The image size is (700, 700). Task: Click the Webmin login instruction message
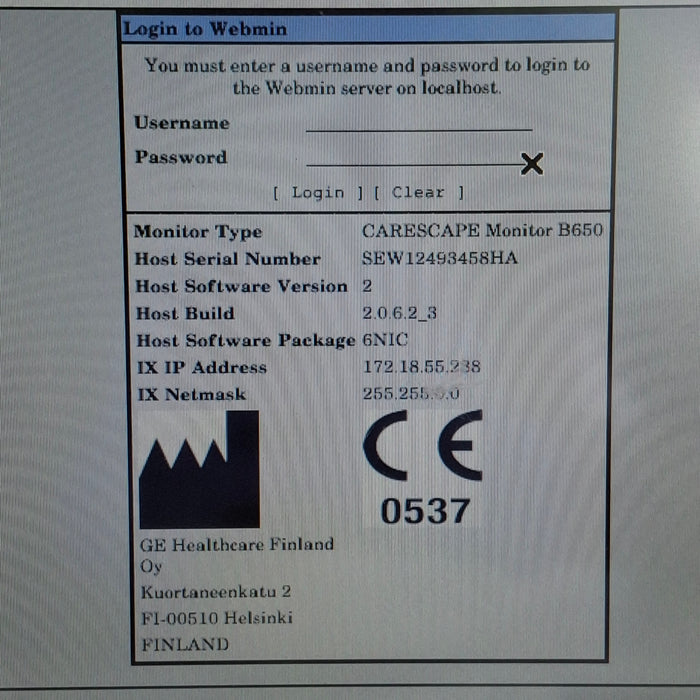(x=367, y=76)
